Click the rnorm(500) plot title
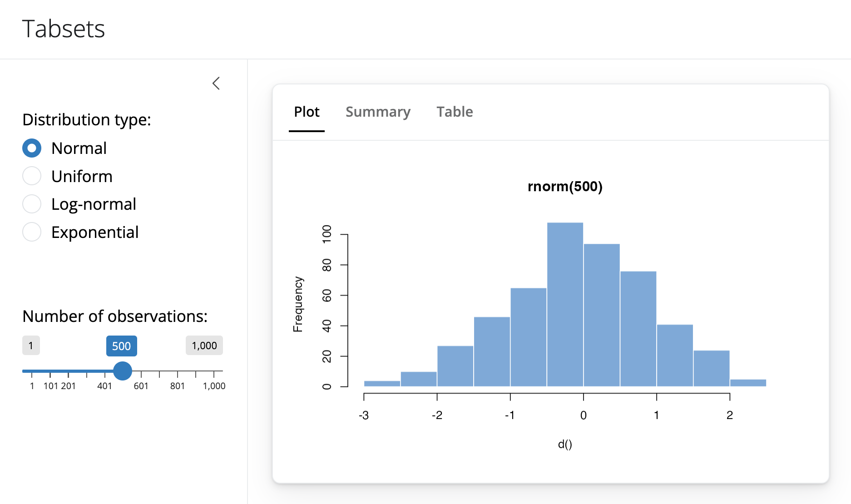The height and width of the screenshot is (504, 851). coord(565,187)
